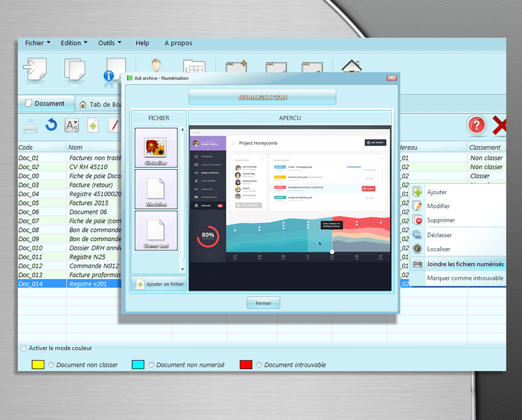522x420 pixels.
Task: Click the house icon in the main toolbar
Action: 351,69
